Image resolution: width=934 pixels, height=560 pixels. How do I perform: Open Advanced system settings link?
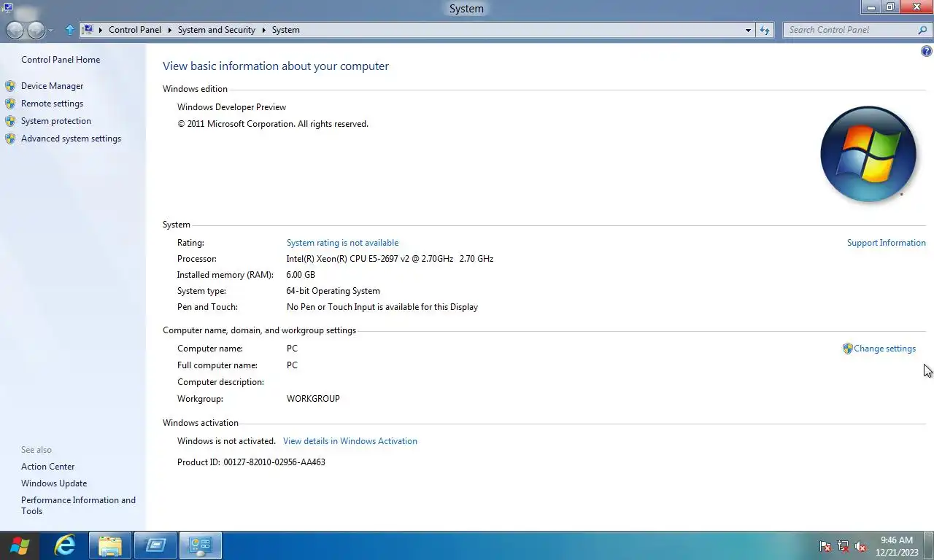point(71,139)
